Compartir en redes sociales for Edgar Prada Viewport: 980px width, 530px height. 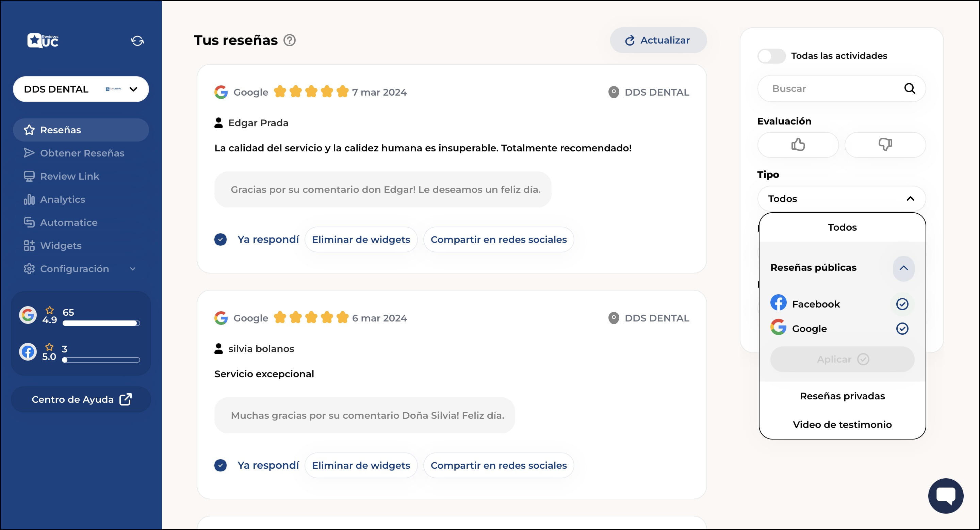coord(499,239)
